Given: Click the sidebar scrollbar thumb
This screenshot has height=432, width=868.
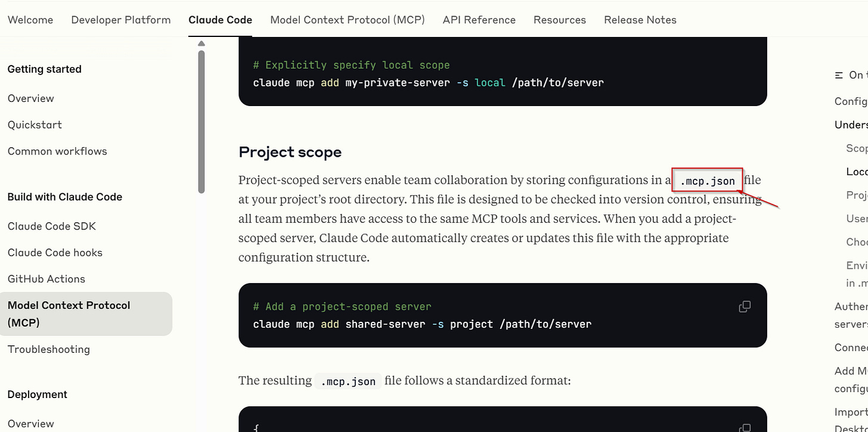Looking at the screenshot, I should (x=201, y=122).
